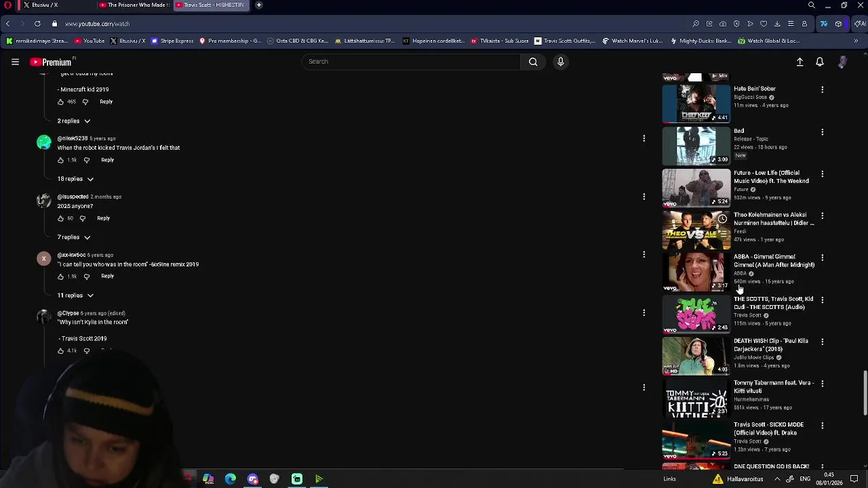Reload the page in browser toolbar
The width and height of the screenshot is (868, 488).
37,24
